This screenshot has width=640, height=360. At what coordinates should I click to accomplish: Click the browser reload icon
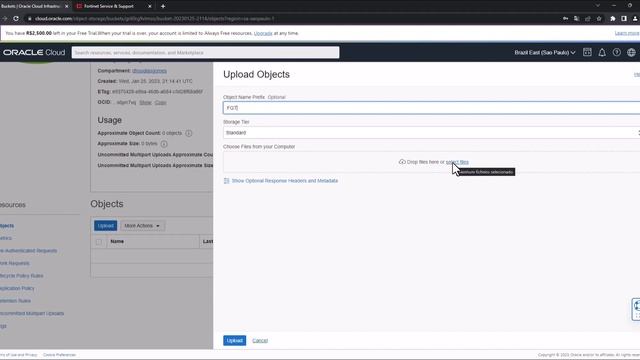(x=16, y=18)
